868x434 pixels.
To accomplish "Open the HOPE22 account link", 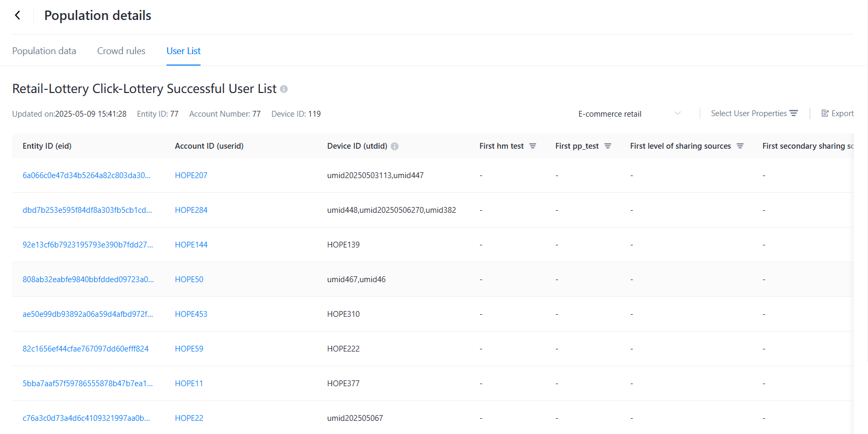I will [x=189, y=418].
